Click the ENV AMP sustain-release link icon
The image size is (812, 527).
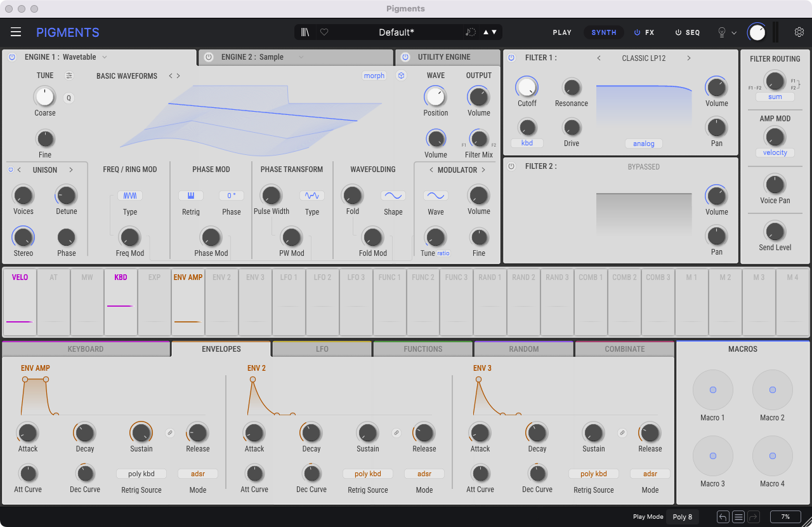pyautogui.click(x=169, y=433)
